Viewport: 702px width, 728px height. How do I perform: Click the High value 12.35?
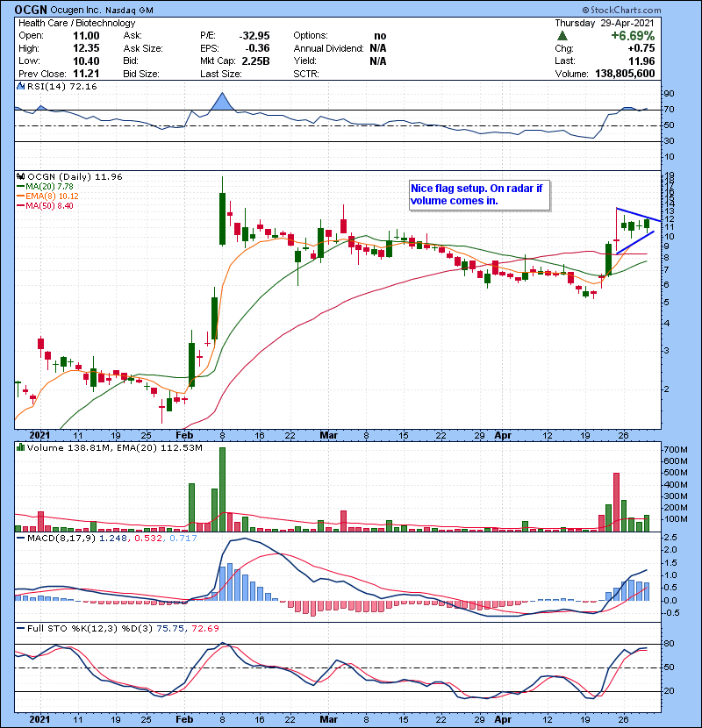click(86, 48)
